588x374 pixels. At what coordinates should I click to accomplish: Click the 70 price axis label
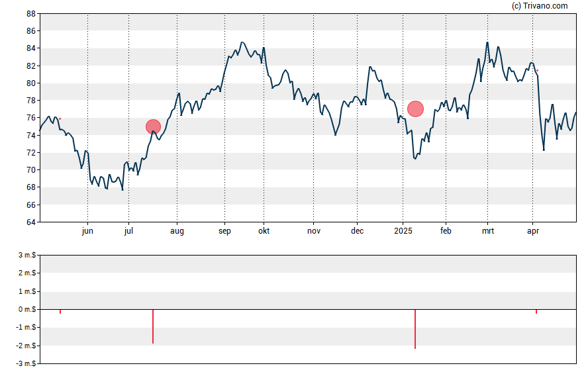click(x=30, y=169)
